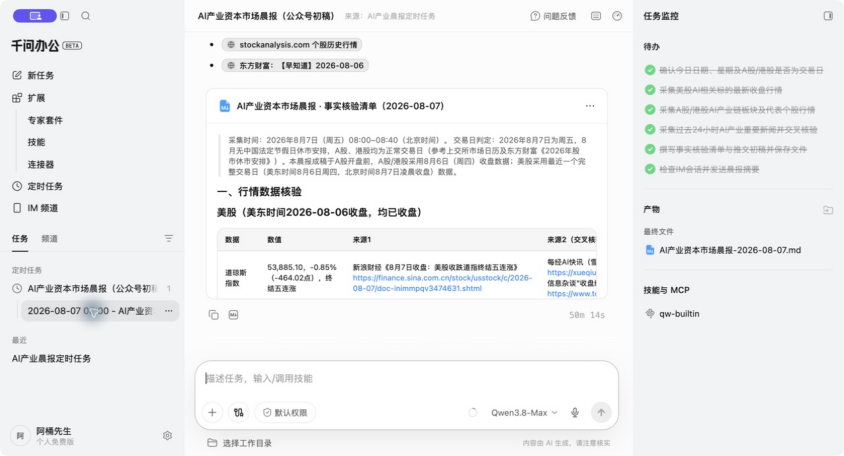Click the purple workspace mode button
This screenshot has height=456, width=844.
[x=34, y=16]
